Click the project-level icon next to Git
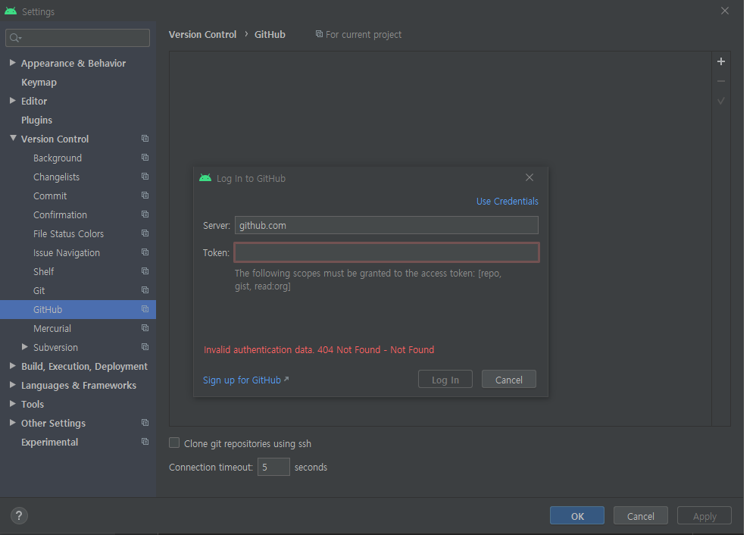The image size is (756, 535). (145, 289)
